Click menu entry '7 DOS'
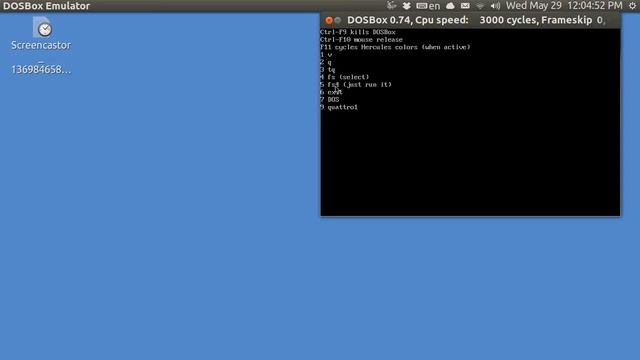 tap(329, 100)
